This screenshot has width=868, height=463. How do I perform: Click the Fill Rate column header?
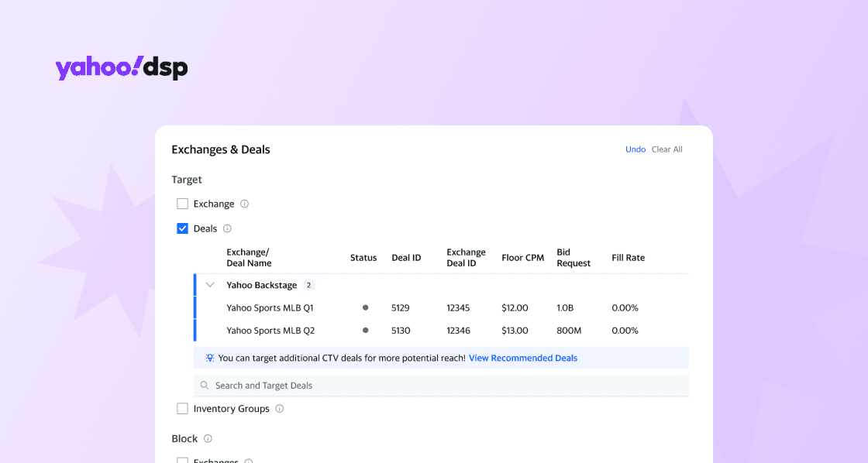pos(629,258)
